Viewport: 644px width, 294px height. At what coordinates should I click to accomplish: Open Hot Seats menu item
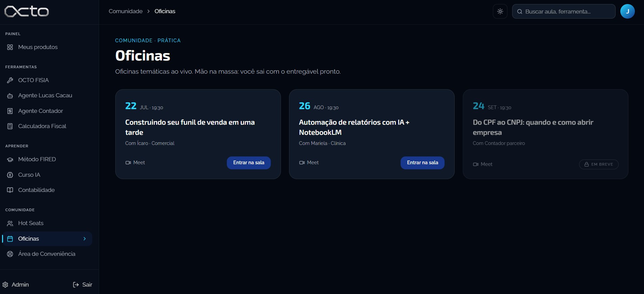coord(47,223)
